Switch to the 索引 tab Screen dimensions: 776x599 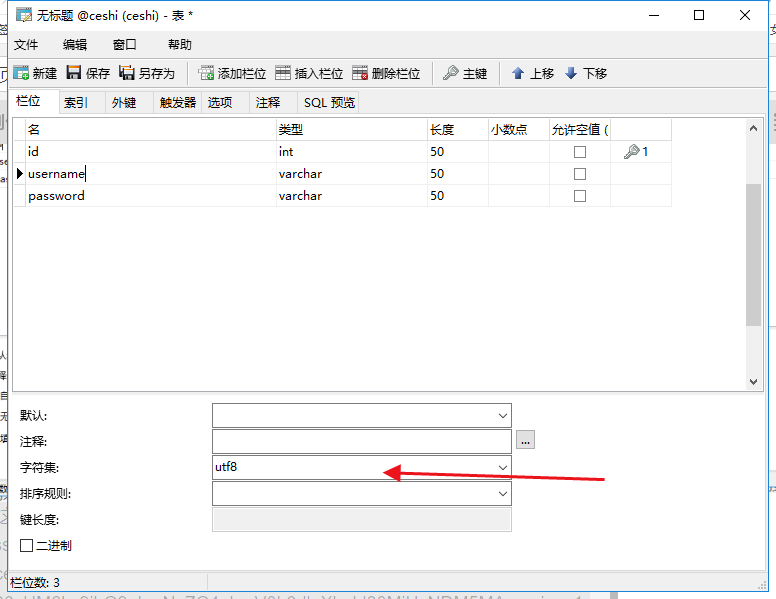click(82, 102)
